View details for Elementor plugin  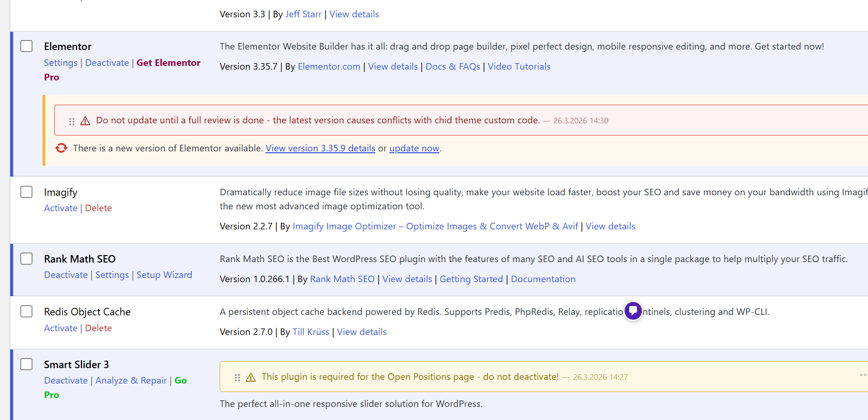[x=393, y=66]
